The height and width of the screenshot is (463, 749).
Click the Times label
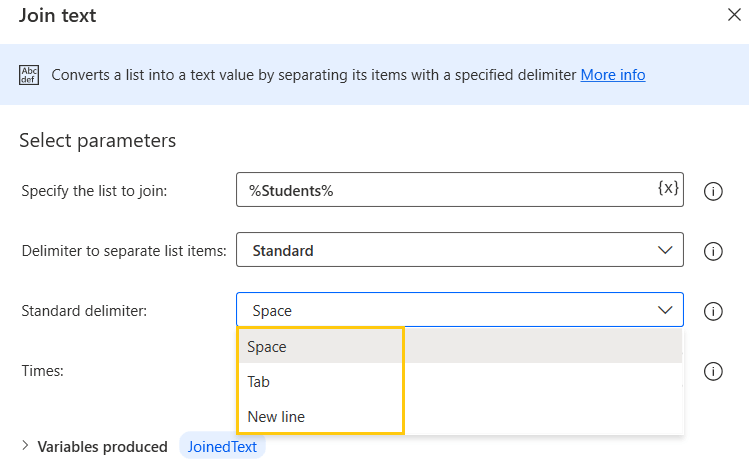coord(43,371)
